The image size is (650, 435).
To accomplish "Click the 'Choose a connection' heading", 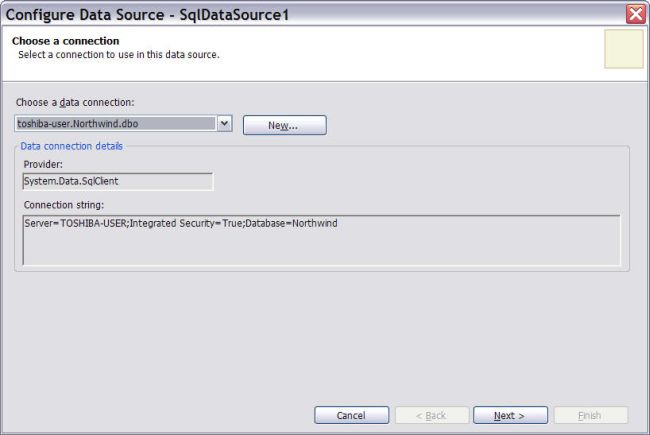I will tap(66, 41).
